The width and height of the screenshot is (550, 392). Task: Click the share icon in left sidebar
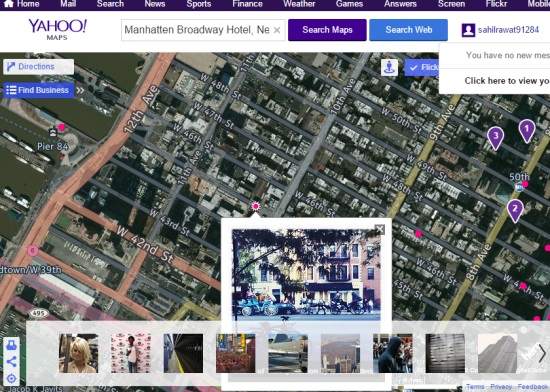click(x=11, y=362)
